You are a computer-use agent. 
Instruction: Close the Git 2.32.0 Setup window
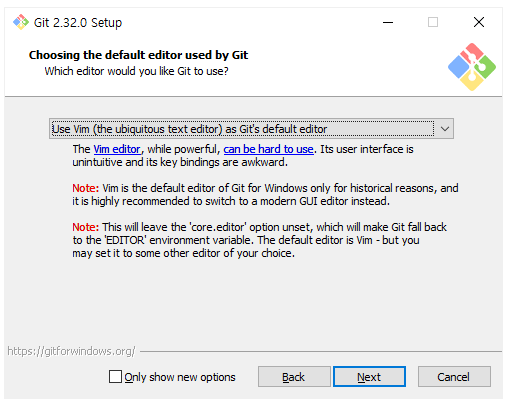pos(479,22)
